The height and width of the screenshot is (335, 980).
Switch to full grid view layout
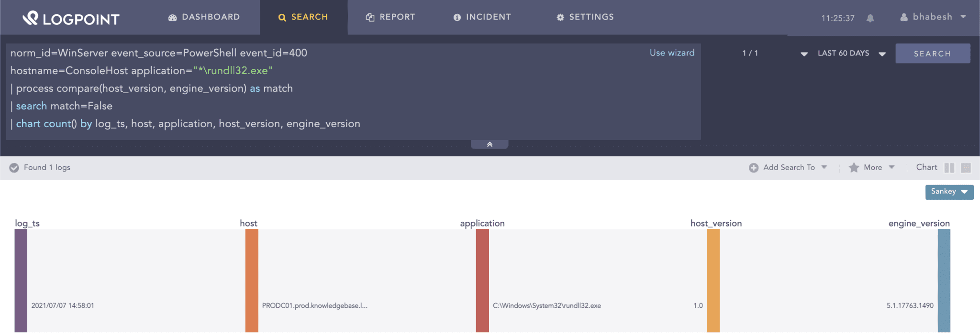coord(966,168)
